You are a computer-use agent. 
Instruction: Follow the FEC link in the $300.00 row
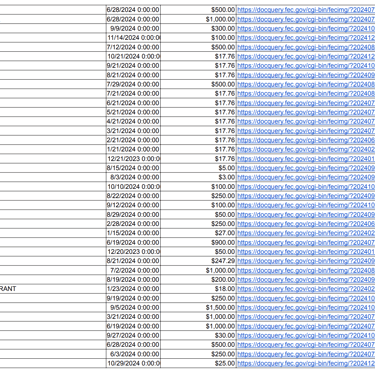(306, 29)
